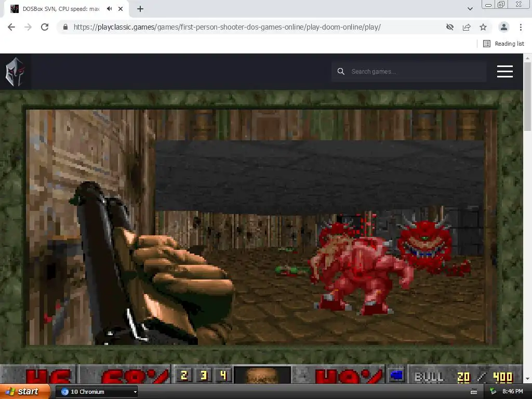
Task: Go back to the previous page
Action: coord(11,27)
